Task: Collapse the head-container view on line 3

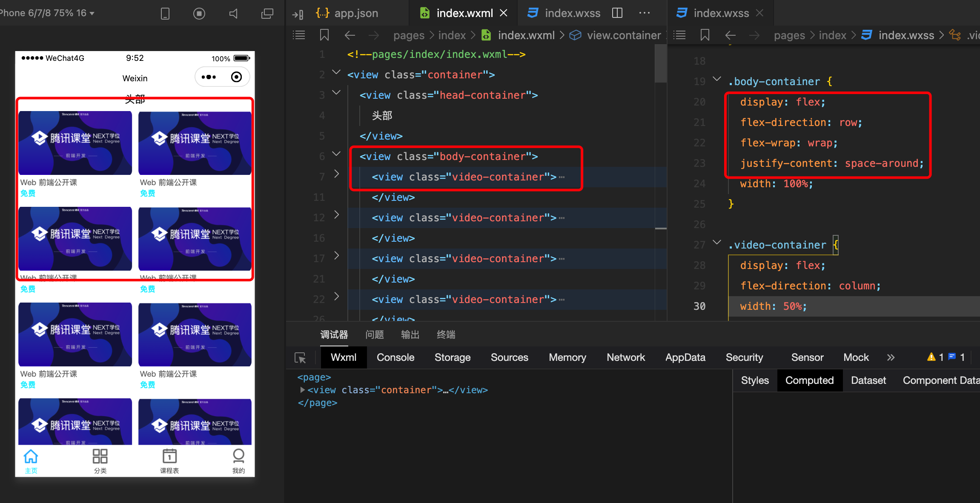Action: click(336, 92)
